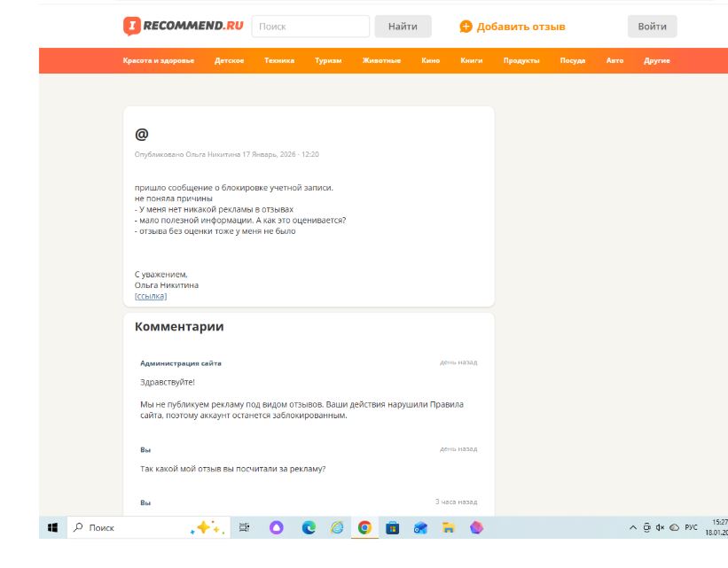The height and width of the screenshot is (568, 728).
Task: Click the site Поиск search field
Action: [310, 27]
